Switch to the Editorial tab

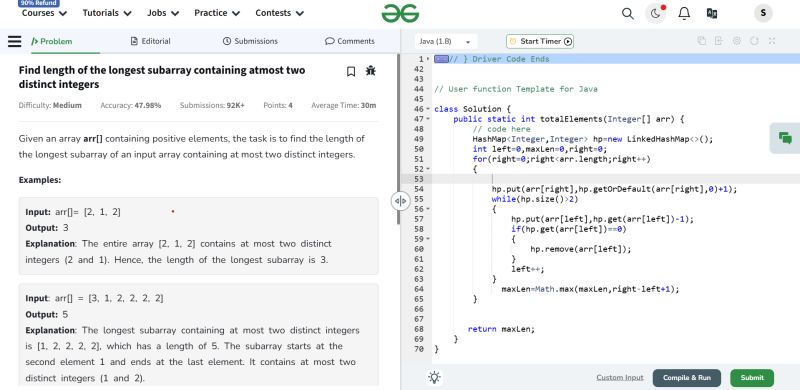click(151, 41)
